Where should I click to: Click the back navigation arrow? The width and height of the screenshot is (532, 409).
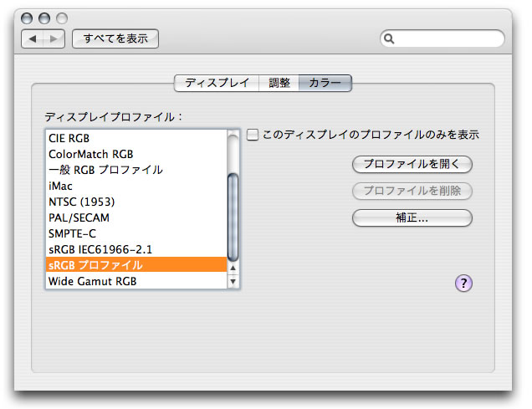point(33,38)
